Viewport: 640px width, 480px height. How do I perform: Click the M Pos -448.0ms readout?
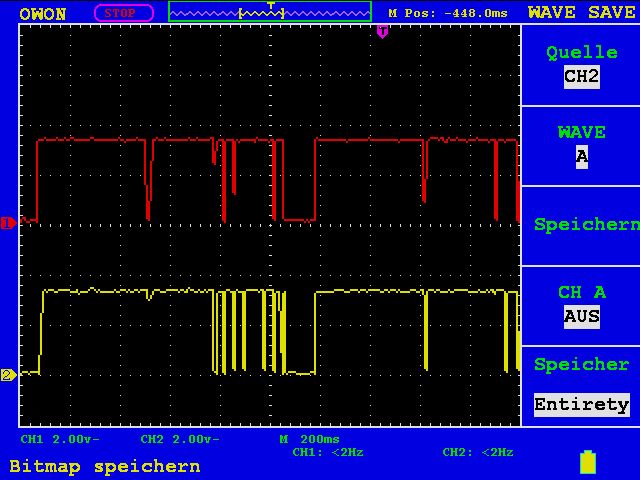click(448, 13)
